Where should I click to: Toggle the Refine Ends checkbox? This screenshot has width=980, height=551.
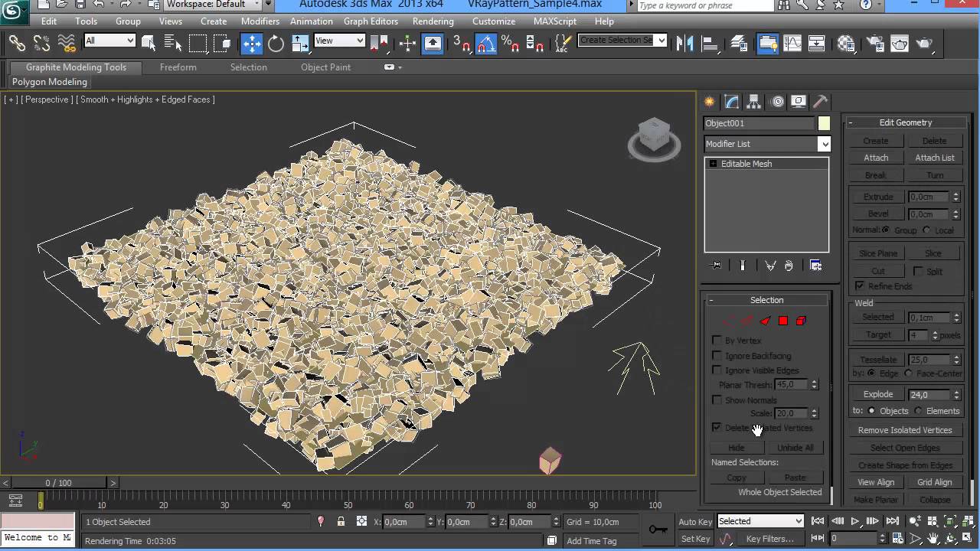860,286
